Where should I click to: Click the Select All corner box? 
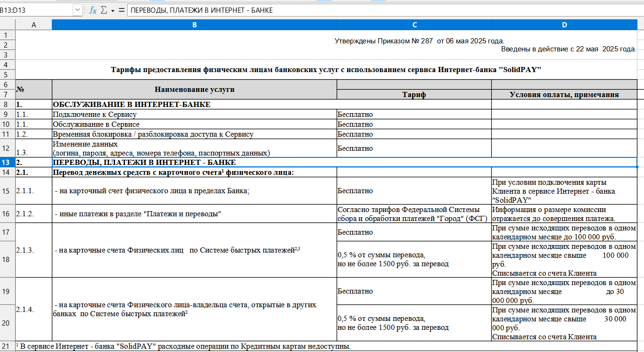[x=8, y=25]
